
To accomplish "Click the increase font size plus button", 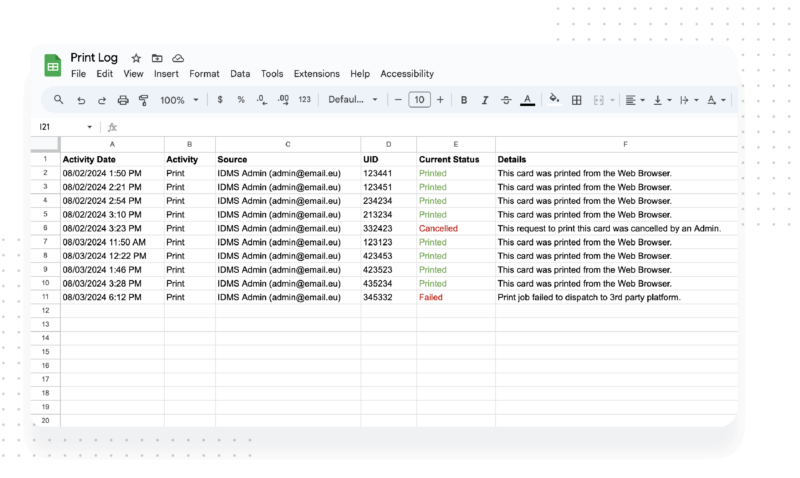I will click(x=441, y=100).
